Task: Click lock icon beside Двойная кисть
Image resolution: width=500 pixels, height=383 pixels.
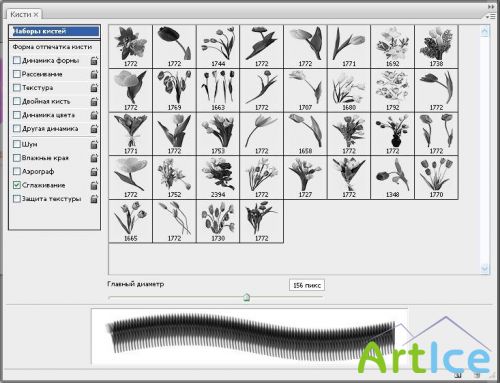Action: [94, 101]
